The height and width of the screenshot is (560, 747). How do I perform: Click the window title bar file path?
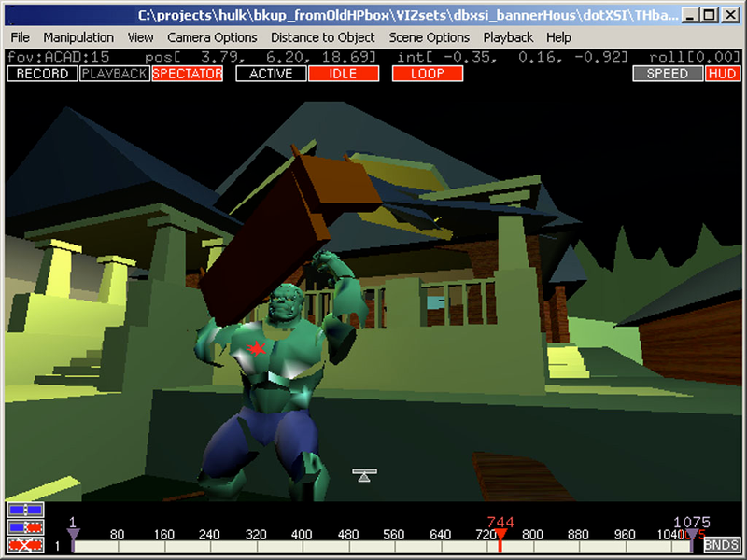pyautogui.click(x=408, y=16)
